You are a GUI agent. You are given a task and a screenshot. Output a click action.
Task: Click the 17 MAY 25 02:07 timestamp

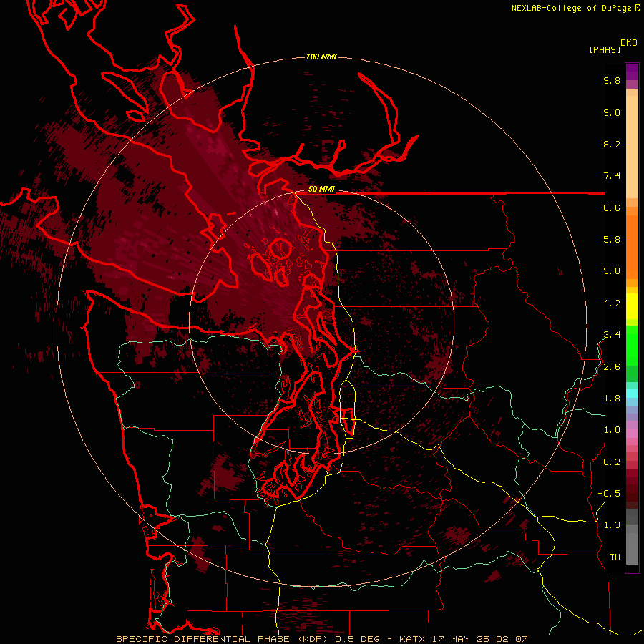[x=479, y=639]
